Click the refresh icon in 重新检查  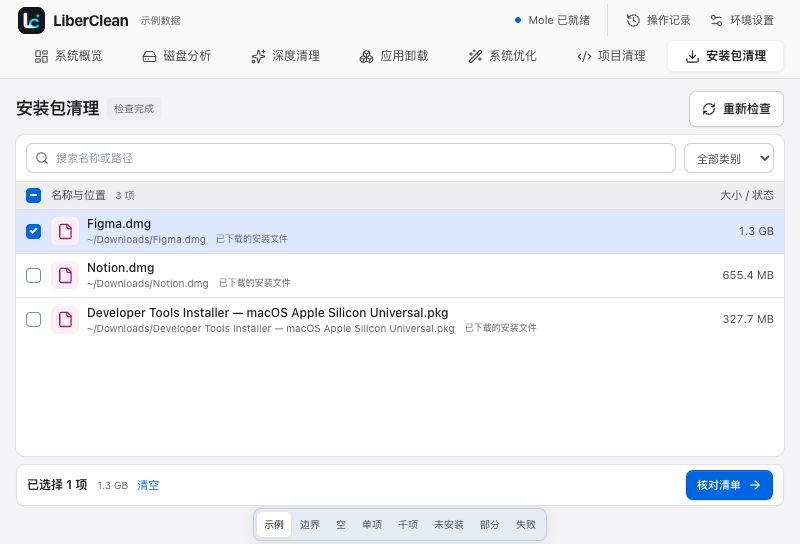tap(709, 109)
